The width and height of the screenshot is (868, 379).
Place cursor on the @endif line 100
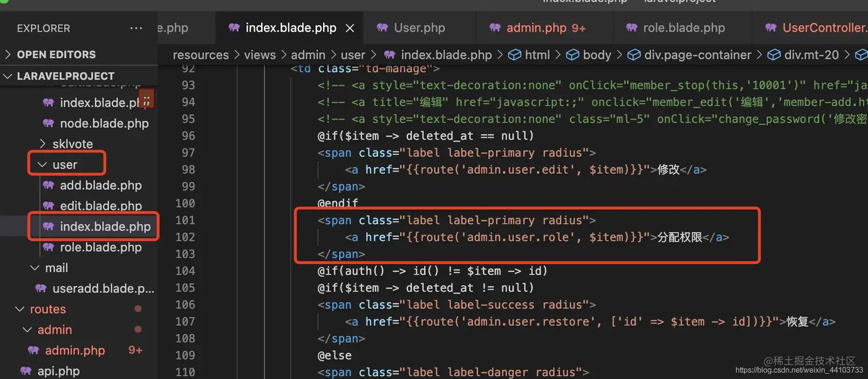coord(338,204)
